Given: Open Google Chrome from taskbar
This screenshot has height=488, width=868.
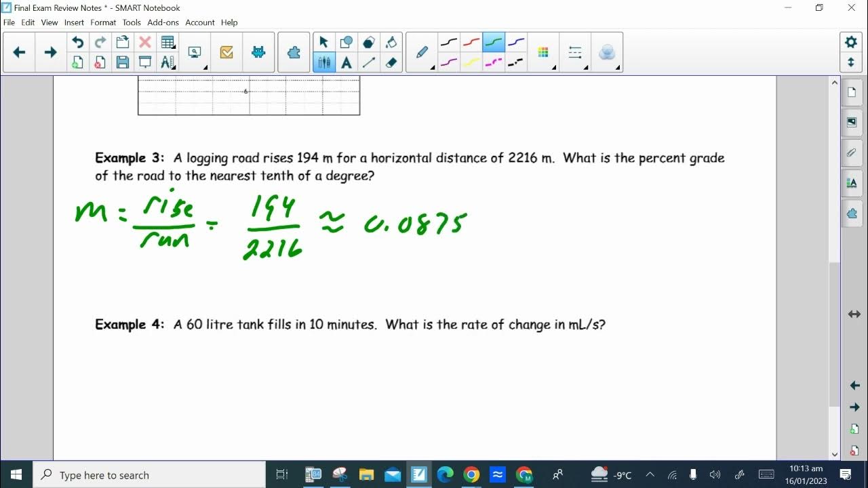Looking at the screenshot, I should pyautogui.click(x=471, y=474).
